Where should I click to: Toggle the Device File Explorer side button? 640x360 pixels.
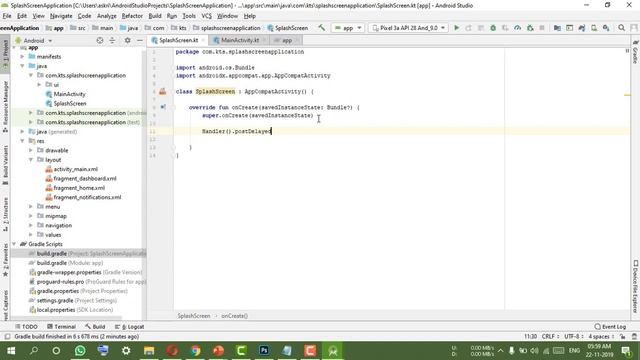point(635,287)
